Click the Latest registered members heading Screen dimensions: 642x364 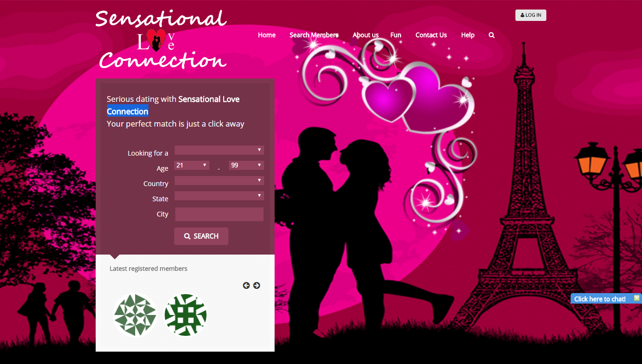148,269
